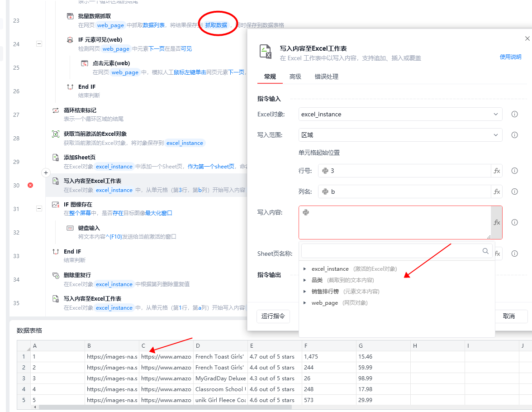532x412 pixels.
Task: Select cell MyGradDay Deluxe in data table
Action: coord(220,378)
